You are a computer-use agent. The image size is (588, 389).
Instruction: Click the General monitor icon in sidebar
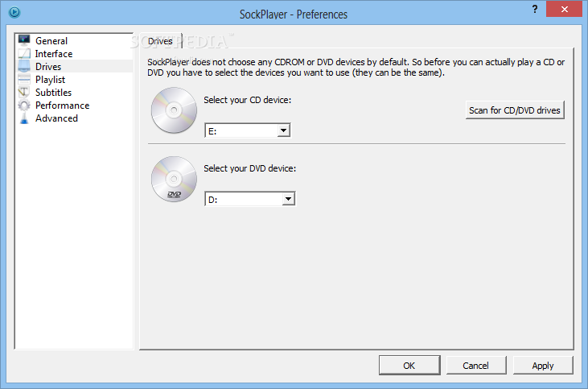point(24,40)
